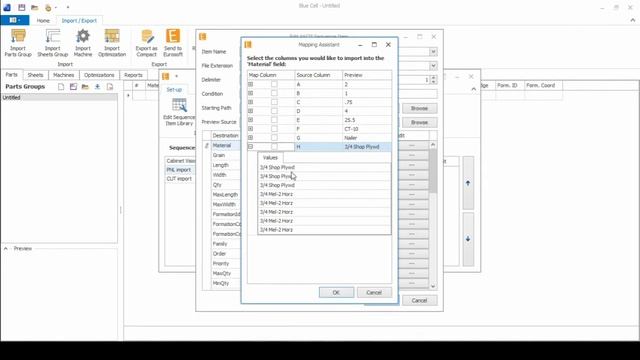Open the Sheets tab
This screenshot has width=640, height=360.
35,75
